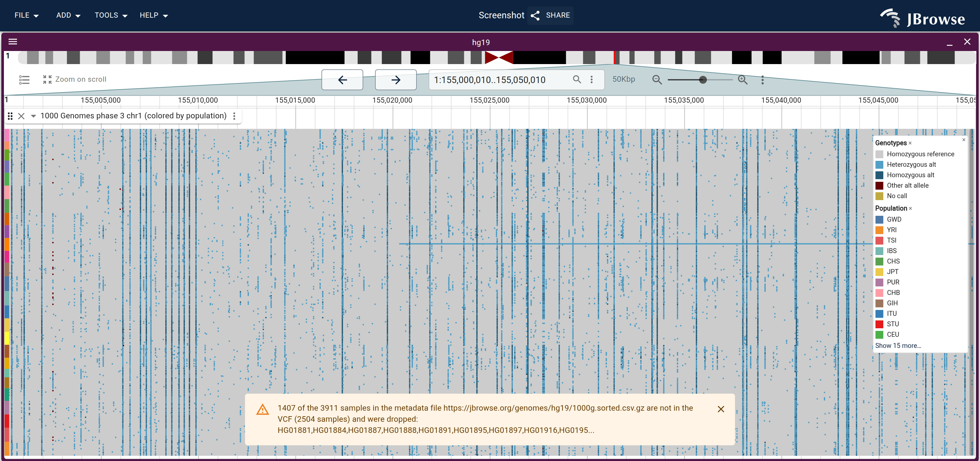
Task: Click the GIH population entry
Action: click(x=887, y=303)
